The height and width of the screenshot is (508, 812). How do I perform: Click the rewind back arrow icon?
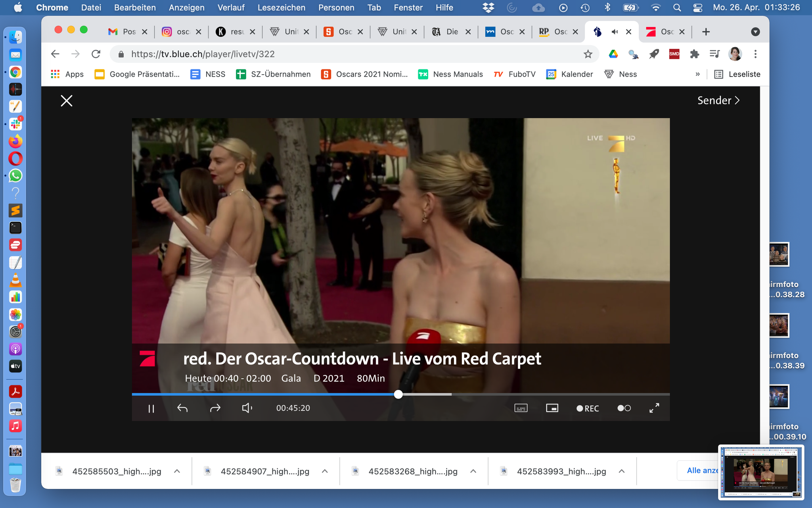click(182, 408)
